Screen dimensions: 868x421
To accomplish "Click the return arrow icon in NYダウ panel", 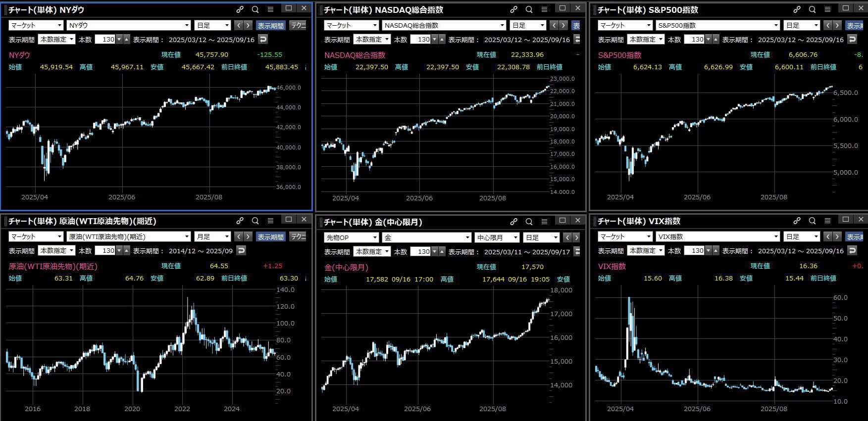I will pos(263,40).
